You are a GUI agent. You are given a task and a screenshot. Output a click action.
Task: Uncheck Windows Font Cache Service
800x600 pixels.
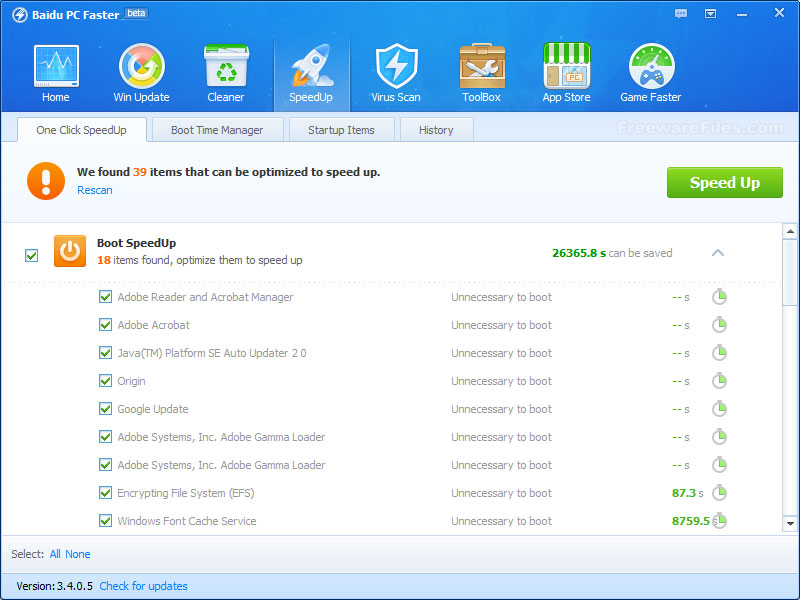click(x=106, y=521)
